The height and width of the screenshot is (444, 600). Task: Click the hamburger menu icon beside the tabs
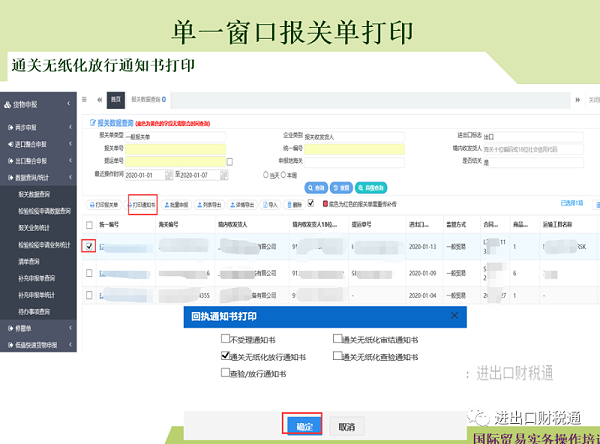click(x=84, y=100)
